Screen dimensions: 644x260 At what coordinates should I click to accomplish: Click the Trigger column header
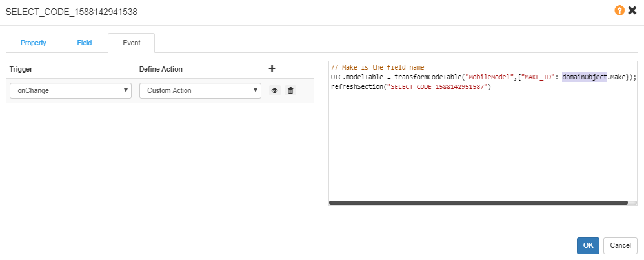point(21,69)
